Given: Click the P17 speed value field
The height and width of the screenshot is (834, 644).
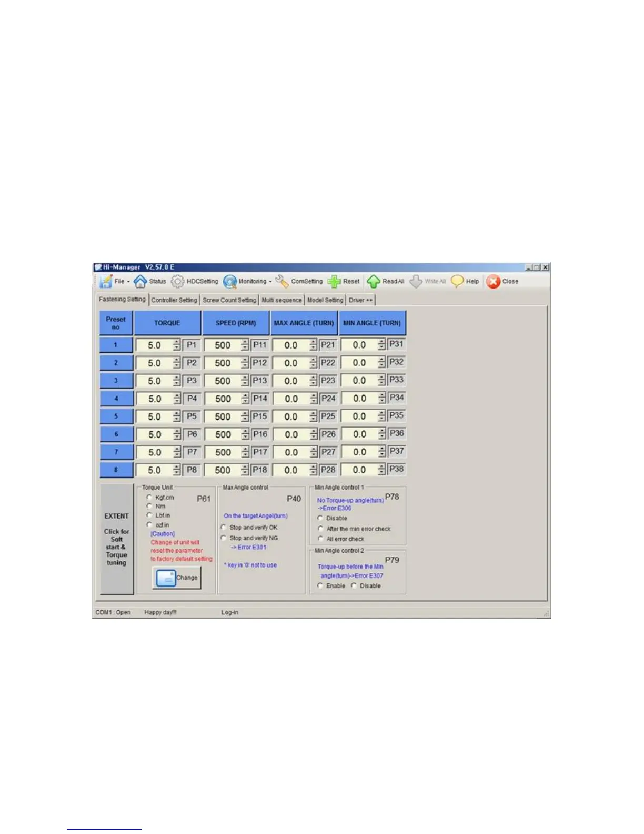Looking at the screenshot, I should [x=223, y=452].
